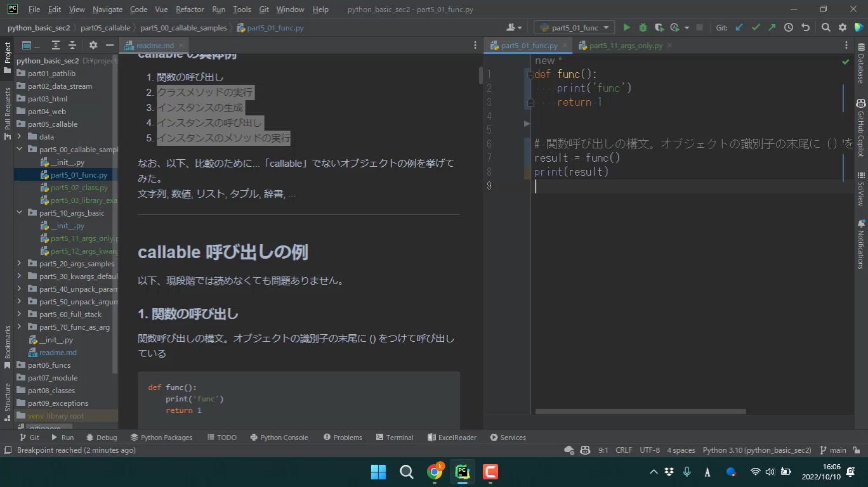Run the part5_01_func configuration

click(x=626, y=27)
